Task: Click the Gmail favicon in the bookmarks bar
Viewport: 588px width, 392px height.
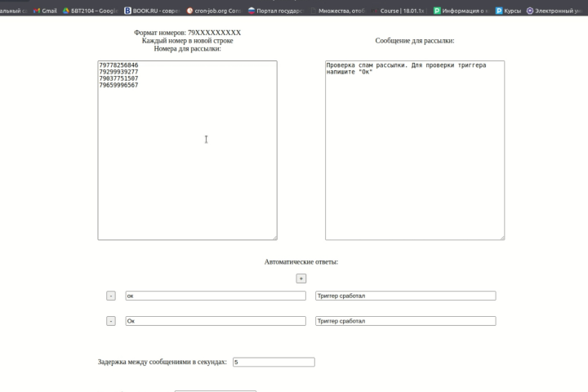Action: point(37,11)
